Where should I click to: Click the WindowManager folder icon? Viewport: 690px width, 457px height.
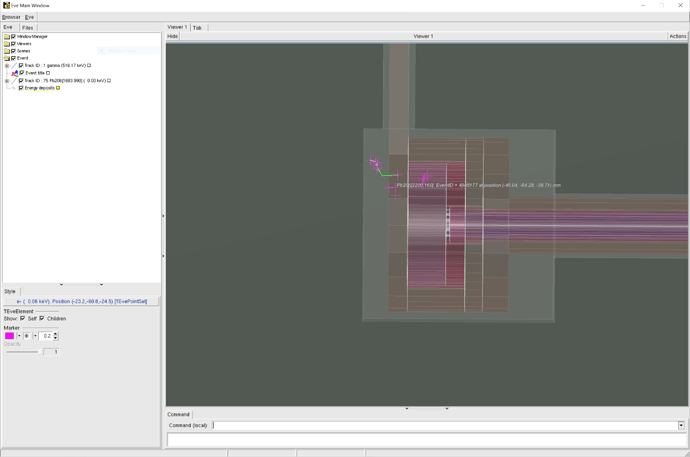(7, 37)
